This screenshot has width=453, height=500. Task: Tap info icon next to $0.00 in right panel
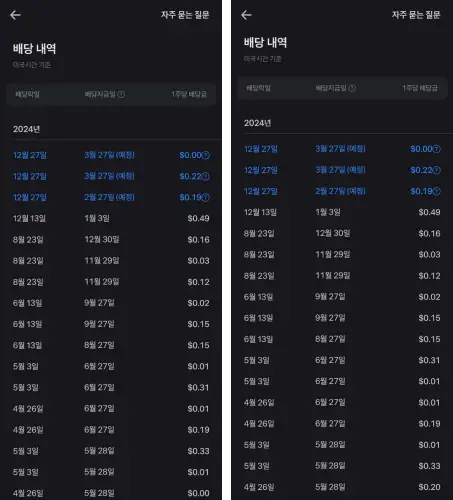click(437, 149)
